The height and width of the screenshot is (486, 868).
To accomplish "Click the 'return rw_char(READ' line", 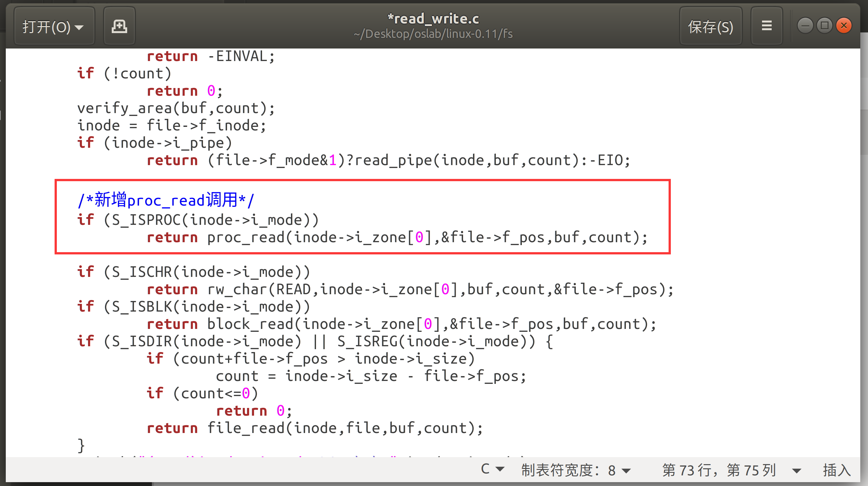I will coord(410,289).
